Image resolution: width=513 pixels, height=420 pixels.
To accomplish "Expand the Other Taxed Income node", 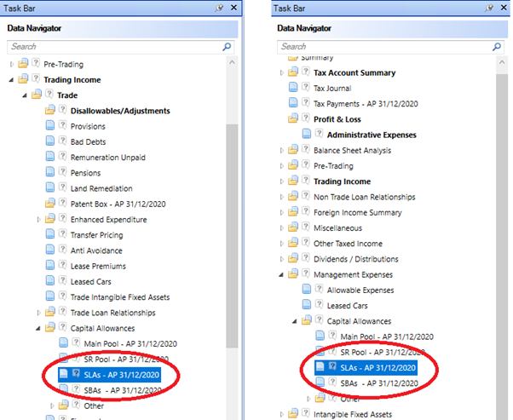I will (282, 244).
